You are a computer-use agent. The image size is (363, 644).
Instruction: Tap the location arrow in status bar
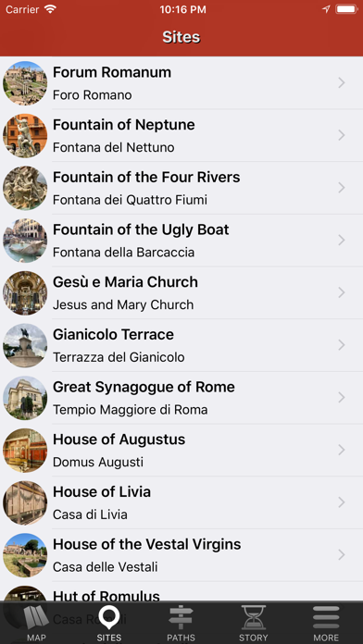point(326,9)
